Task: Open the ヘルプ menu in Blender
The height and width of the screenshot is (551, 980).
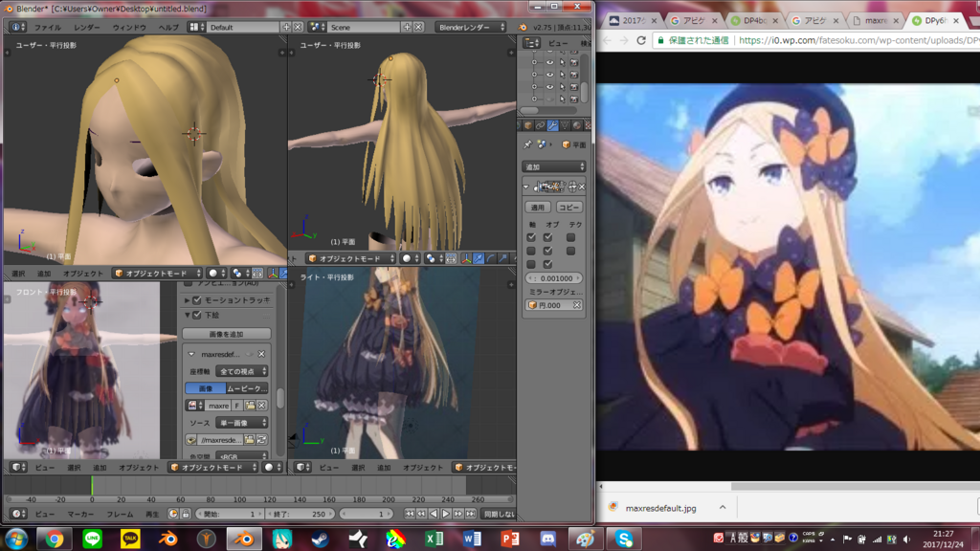Action: point(168,28)
